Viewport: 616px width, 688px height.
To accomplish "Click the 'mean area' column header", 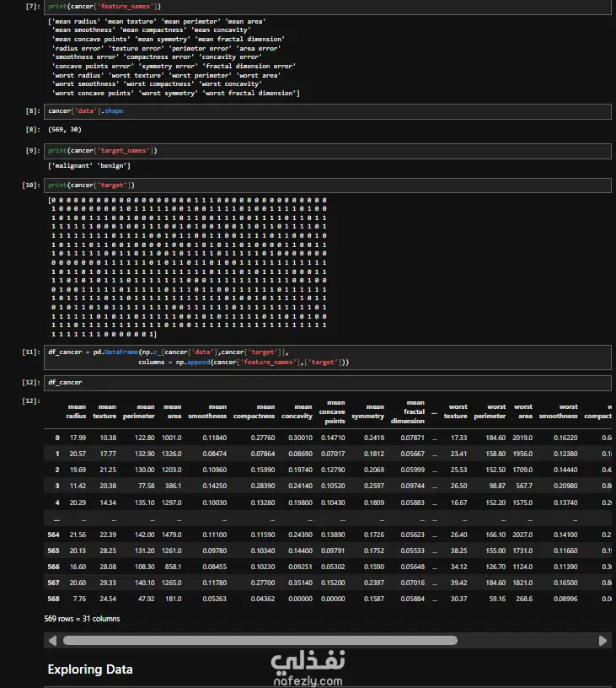I will 172,411.
